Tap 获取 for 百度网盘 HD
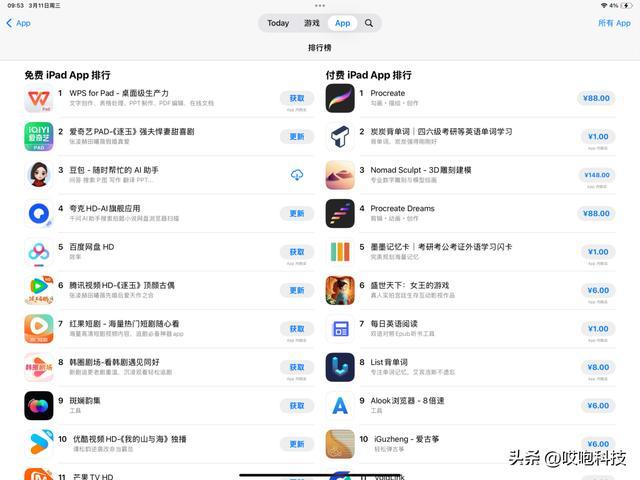This screenshot has width=640, height=480. coord(297,252)
